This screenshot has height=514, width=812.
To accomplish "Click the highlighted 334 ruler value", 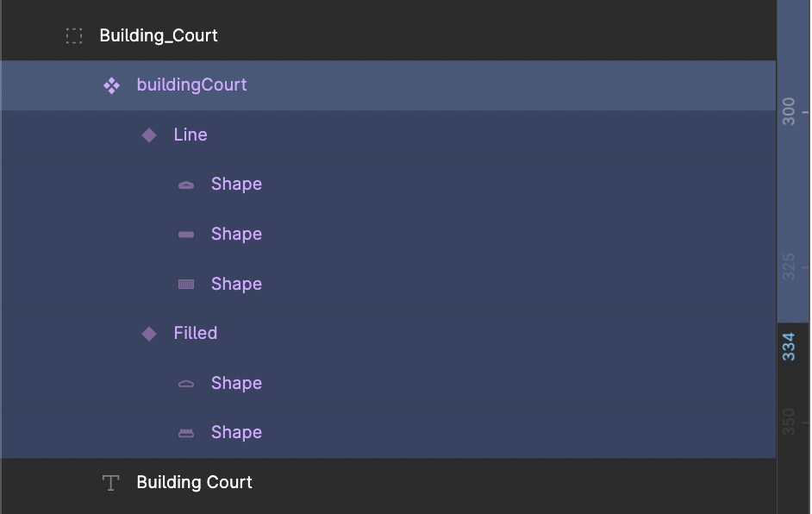I will 789,346.
